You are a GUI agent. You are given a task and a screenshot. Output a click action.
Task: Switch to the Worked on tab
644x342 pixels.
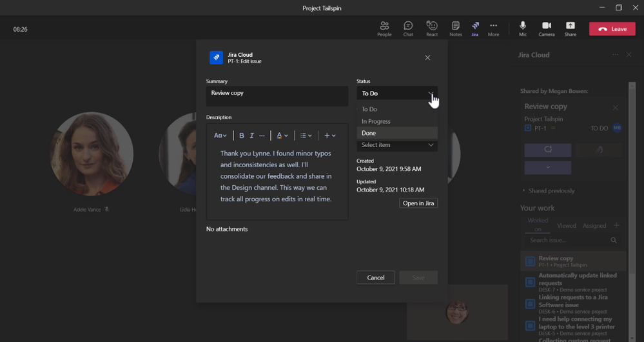(x=538, y=225)
